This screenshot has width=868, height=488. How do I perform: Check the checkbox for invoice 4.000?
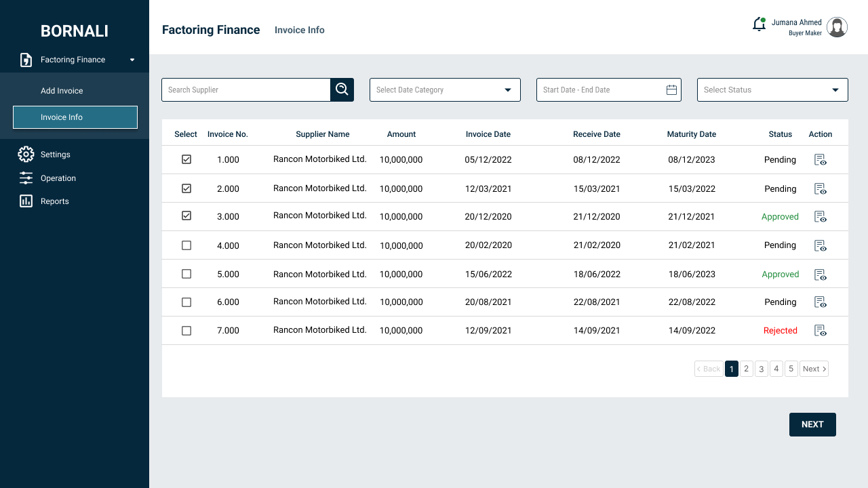click(186, 245)
